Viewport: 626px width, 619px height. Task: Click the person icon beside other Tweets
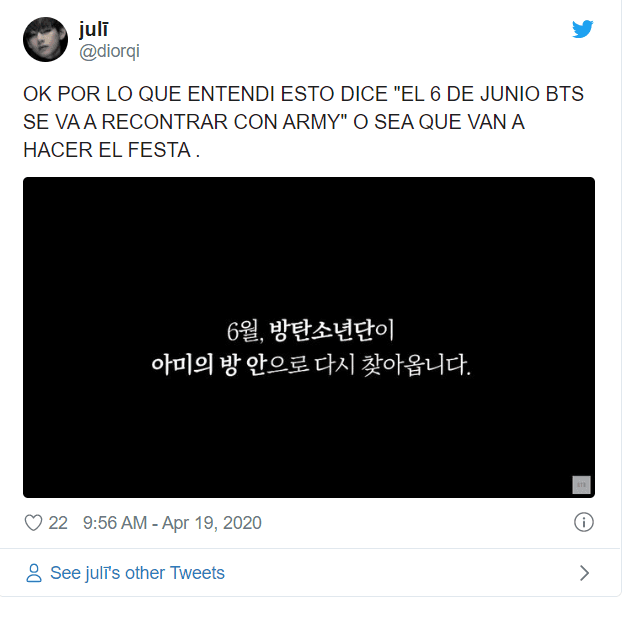[34, 573]
